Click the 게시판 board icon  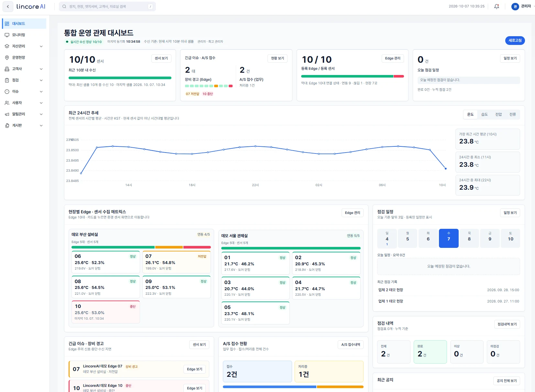[x=7, y=125]
